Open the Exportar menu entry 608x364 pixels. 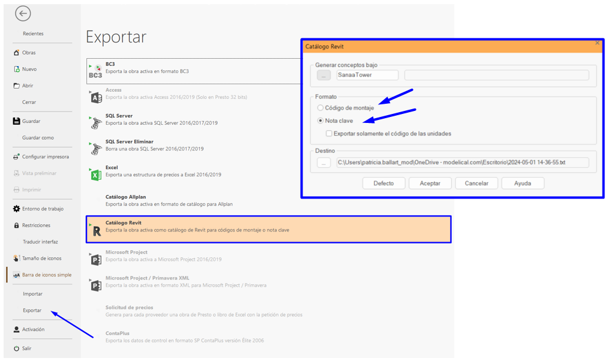coord(32,311)
